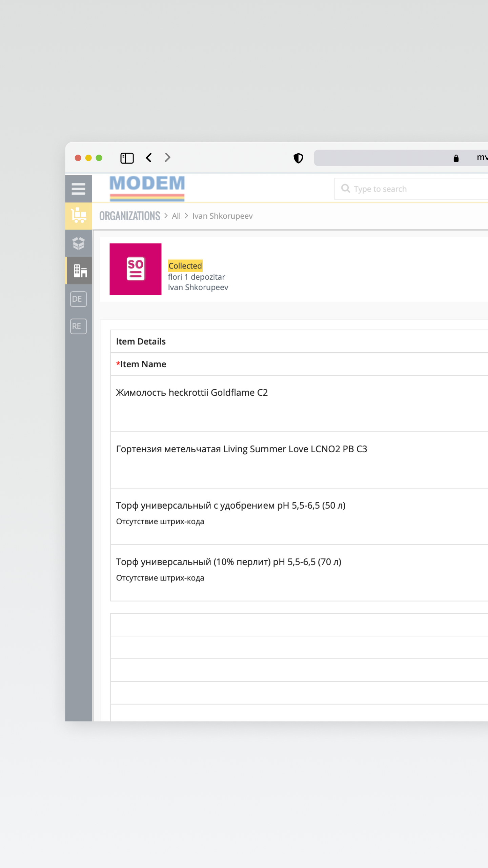
Task: Click the MODEM logo
Action: pos(147,188)
